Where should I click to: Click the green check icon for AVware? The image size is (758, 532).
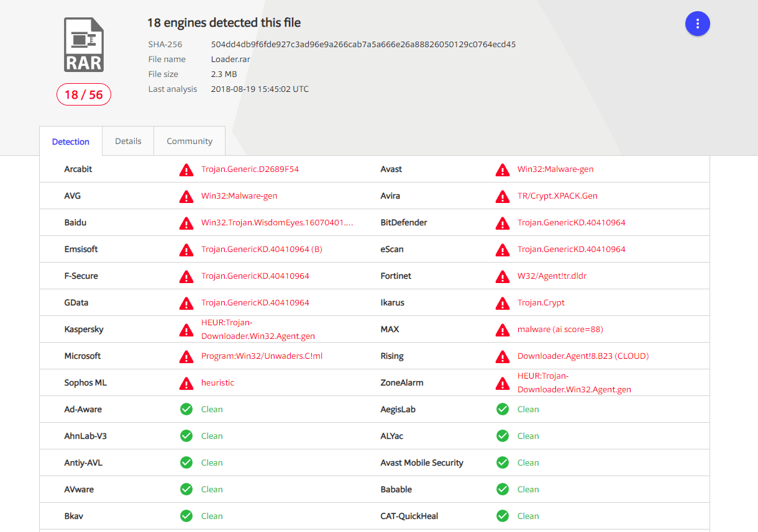pyautogui.click(x=186, y=489)
